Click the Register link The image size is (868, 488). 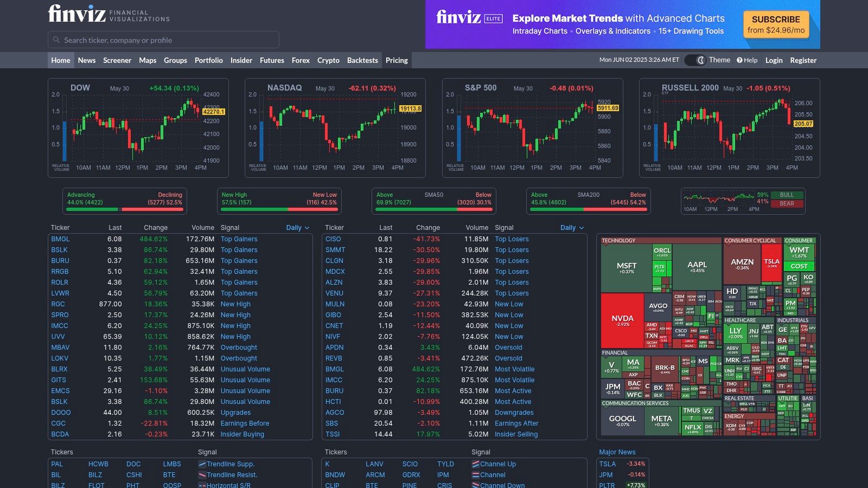pos(803,60)
